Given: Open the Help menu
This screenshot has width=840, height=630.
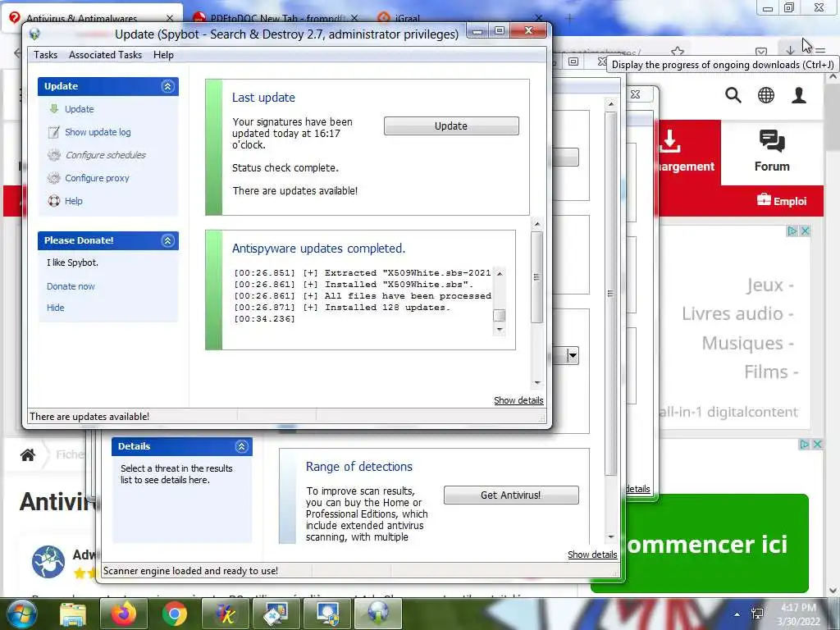Looking at the screenshot, I should (x=163, y=55).
